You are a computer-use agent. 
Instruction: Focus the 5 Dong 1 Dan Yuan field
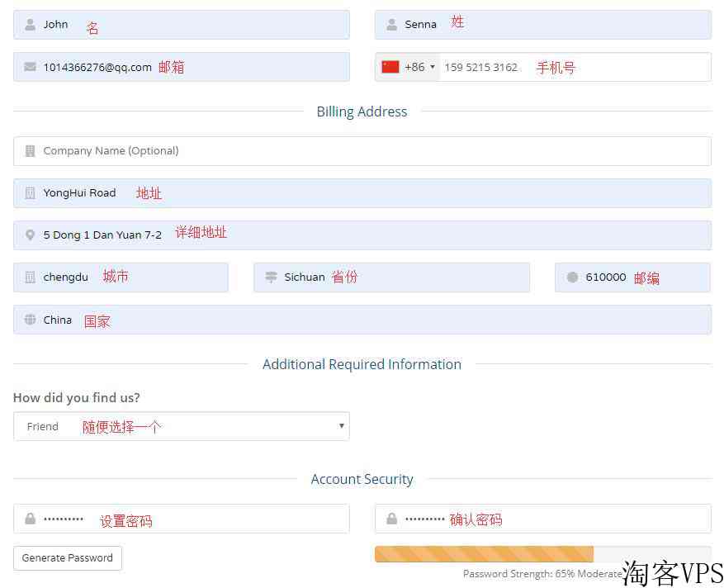362,235
